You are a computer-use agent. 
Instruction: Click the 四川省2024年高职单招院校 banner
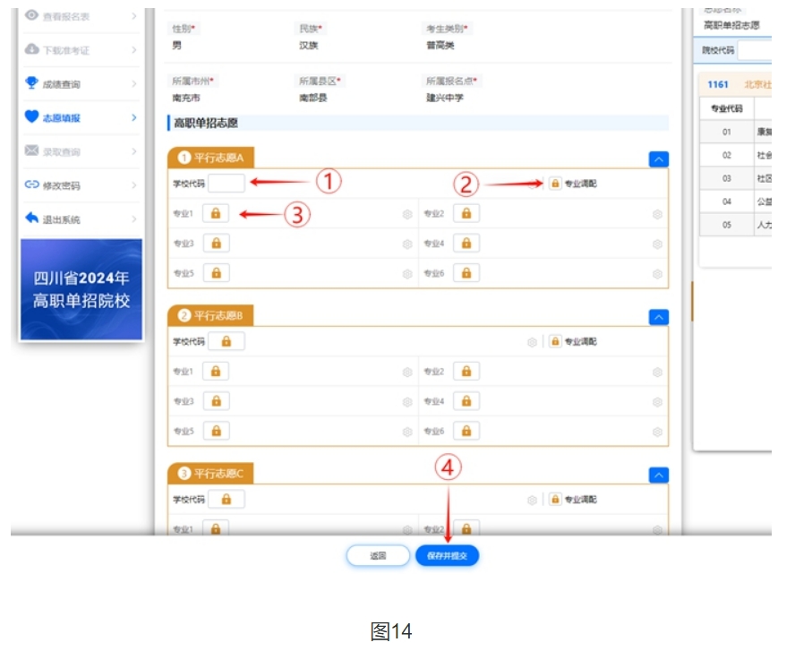click(81, 289)
